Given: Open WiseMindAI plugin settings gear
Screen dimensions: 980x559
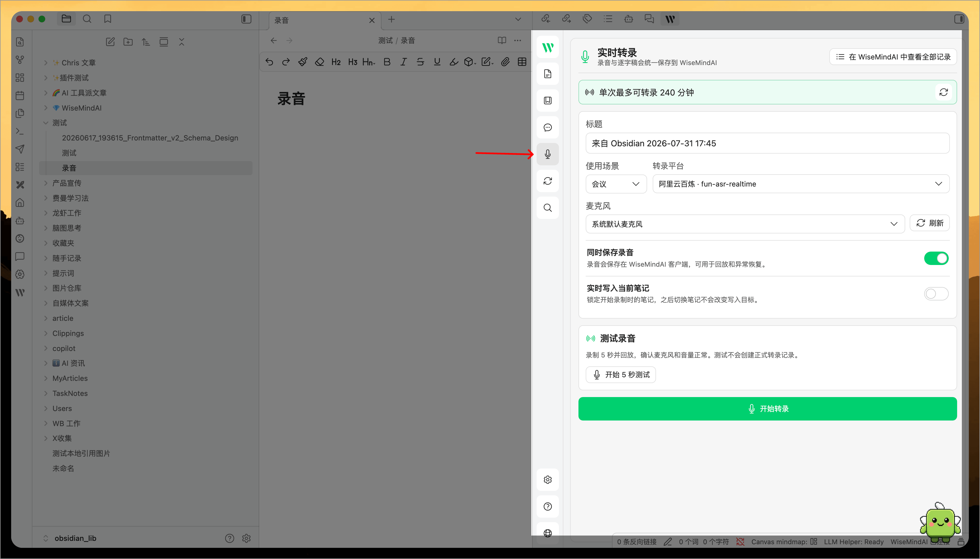Looking at the screenshot, I should tap(548, 479).
